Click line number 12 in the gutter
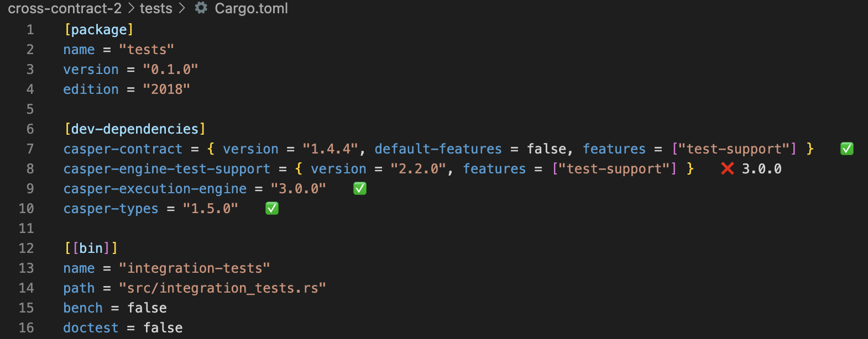 coord(27,248)
